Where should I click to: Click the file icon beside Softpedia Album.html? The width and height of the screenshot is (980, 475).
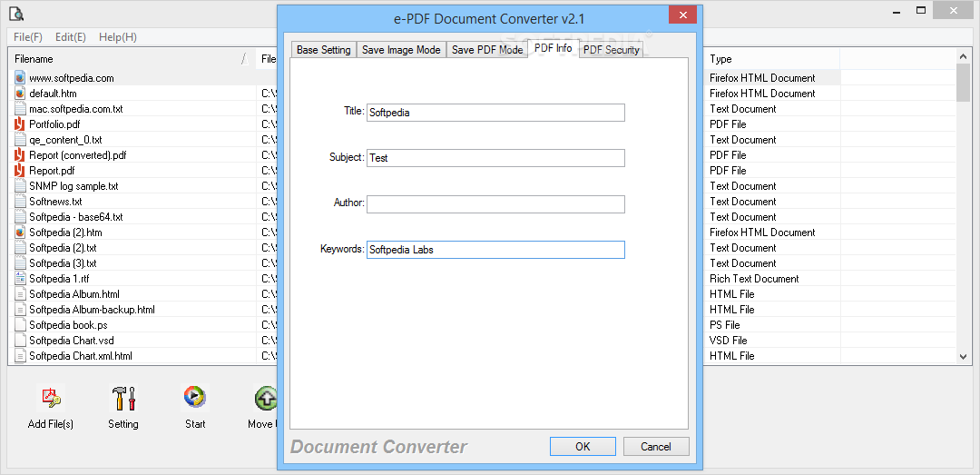pos(20,294)
